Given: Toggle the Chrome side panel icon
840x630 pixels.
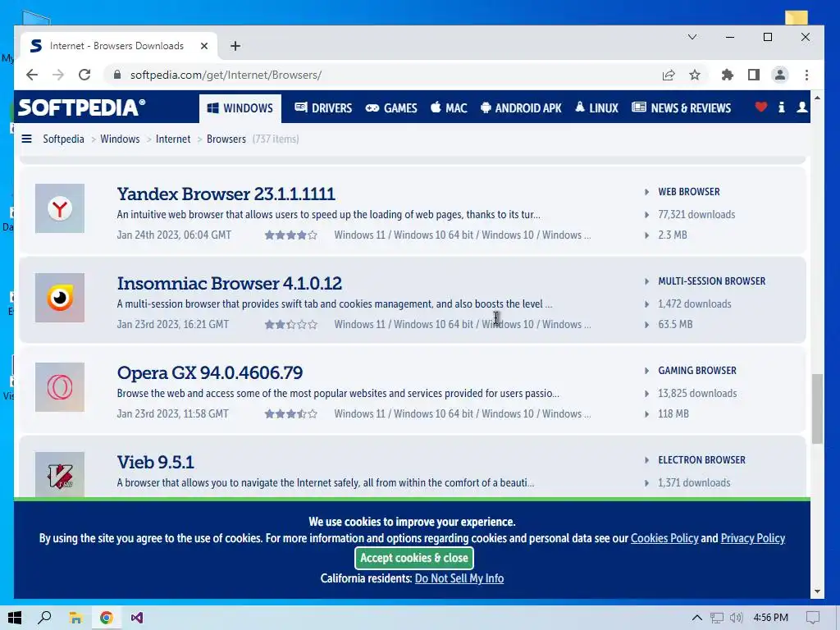Looking at the screenshot, I should (754, 75).
